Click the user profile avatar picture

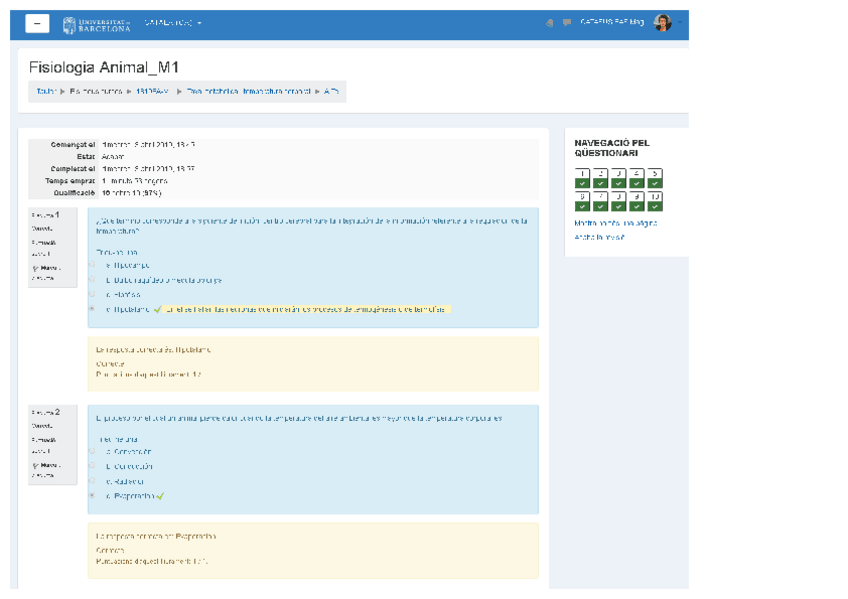(x=662, y=23)
